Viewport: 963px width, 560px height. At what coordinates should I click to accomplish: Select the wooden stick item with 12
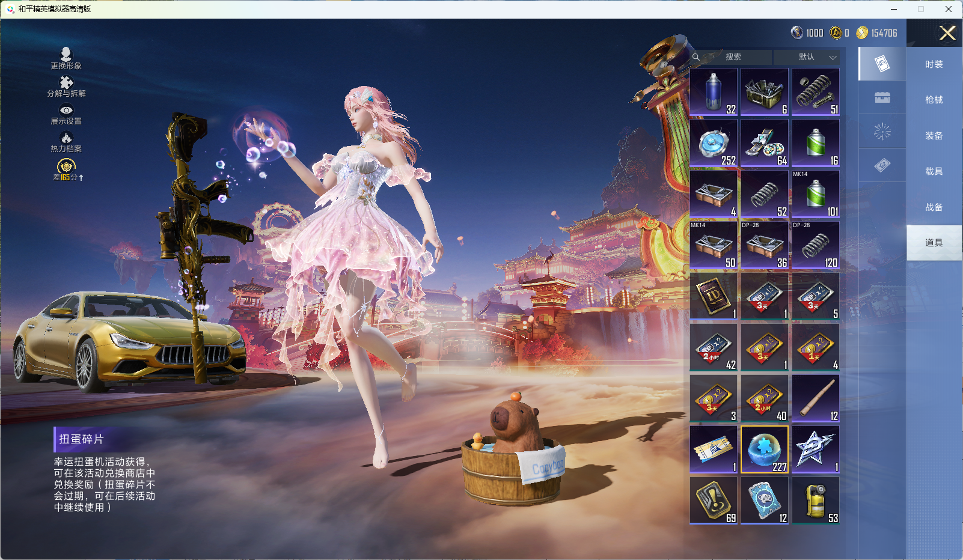816,398
